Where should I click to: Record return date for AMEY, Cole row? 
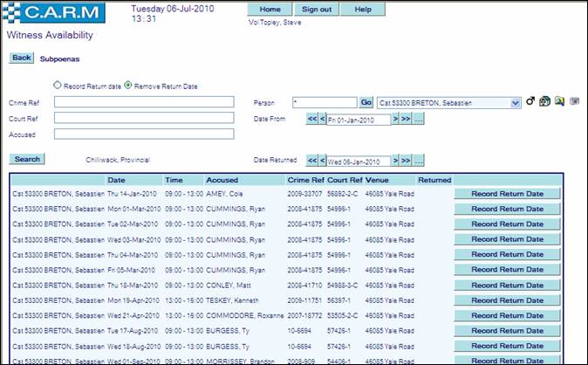pos(507,194)
